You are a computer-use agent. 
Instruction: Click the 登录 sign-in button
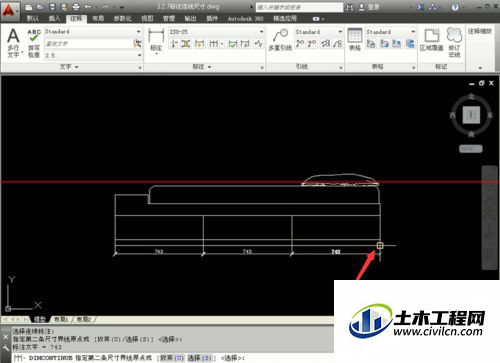(369, 7)
